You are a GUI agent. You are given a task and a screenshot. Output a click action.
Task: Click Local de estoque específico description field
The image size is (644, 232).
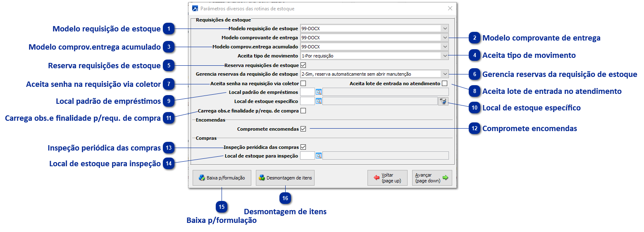(x=380, y=101)
